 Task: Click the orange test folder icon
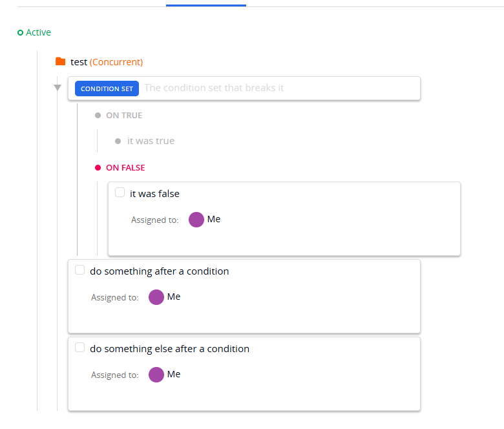click(x=60, y=62)
